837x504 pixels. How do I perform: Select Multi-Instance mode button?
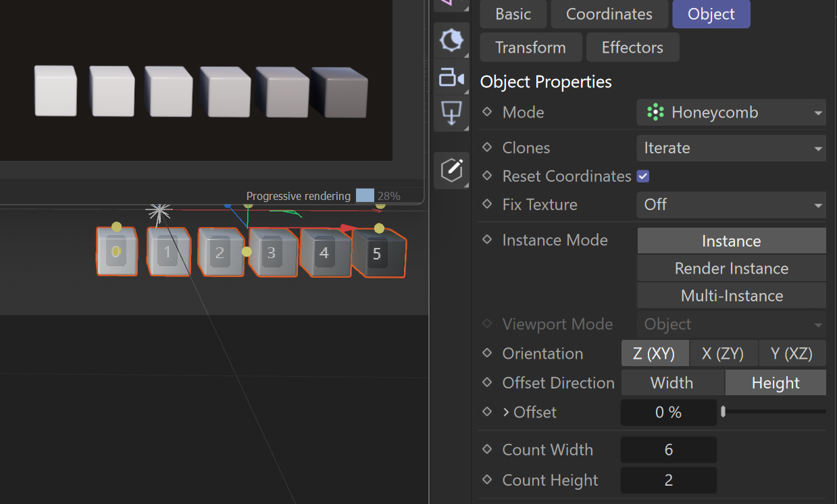pos(731,296)
